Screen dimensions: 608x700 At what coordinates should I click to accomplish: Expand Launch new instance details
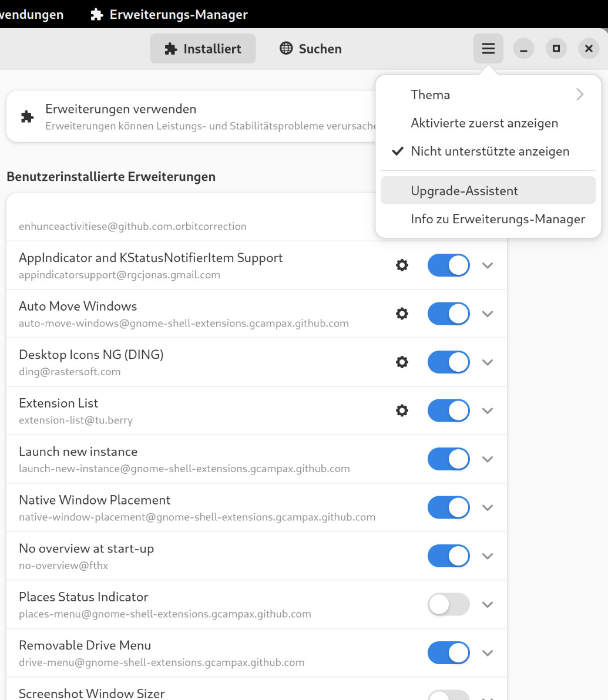pyautogui.click(x=488, y=459)
